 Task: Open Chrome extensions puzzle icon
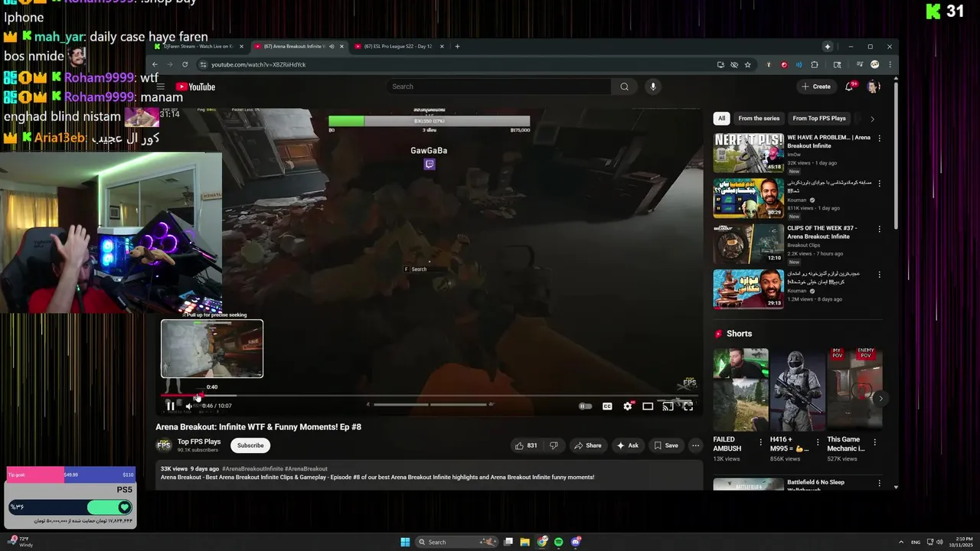[814, 65]
